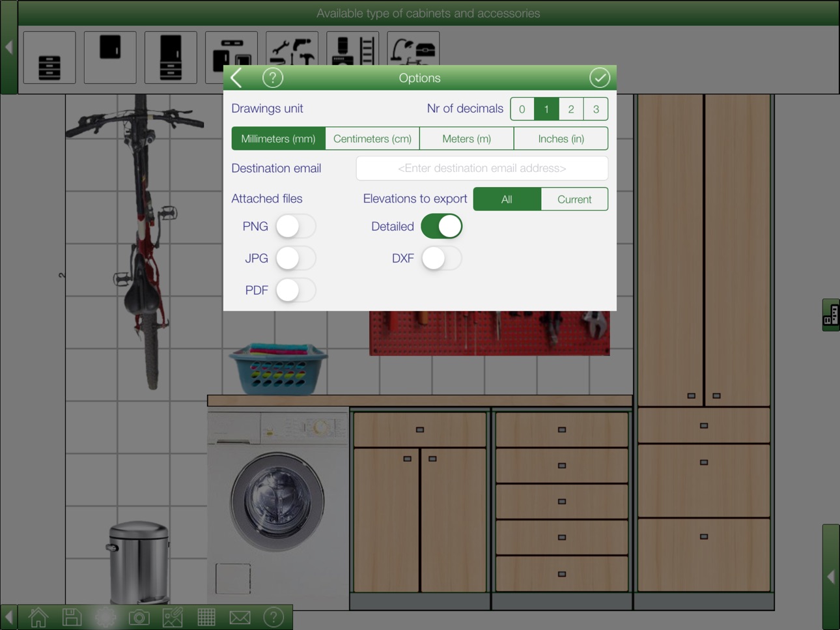Open the building icon side tab
Screen dimensions: 840x630
point(831,315)
